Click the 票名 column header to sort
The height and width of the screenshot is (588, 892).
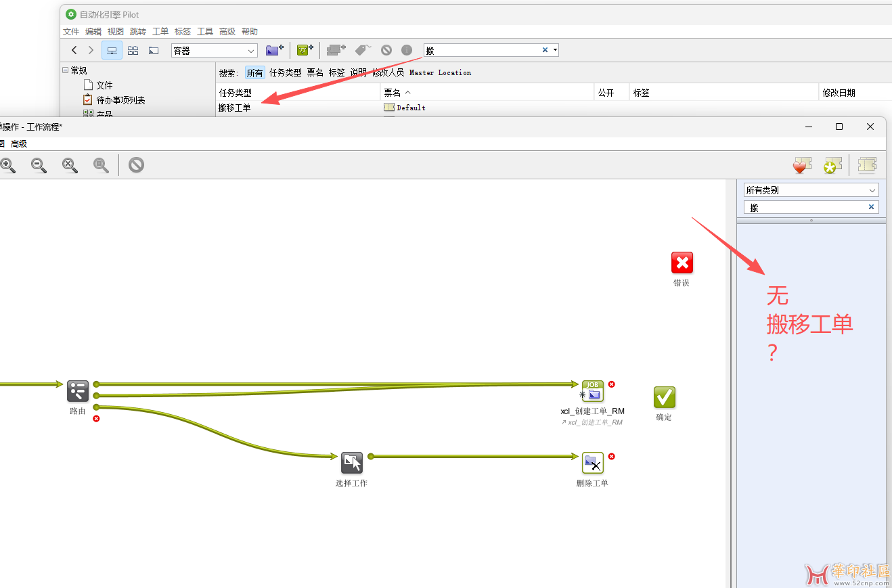point(393,93)
